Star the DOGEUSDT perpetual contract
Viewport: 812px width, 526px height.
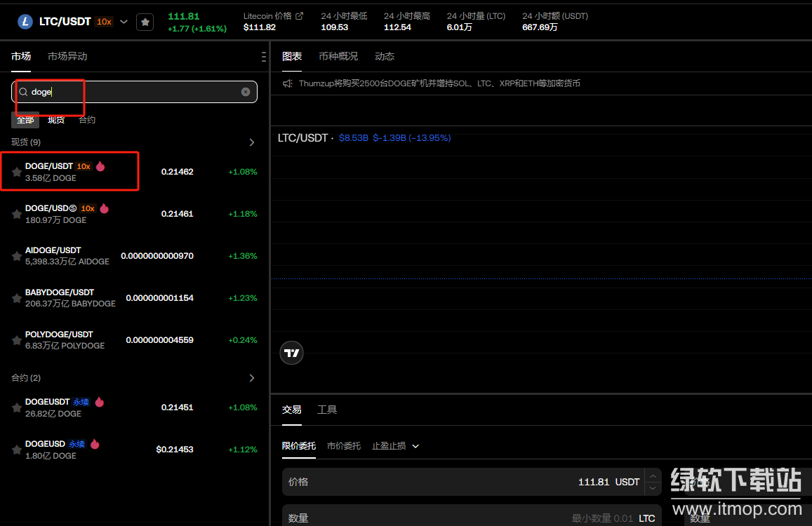17,407
